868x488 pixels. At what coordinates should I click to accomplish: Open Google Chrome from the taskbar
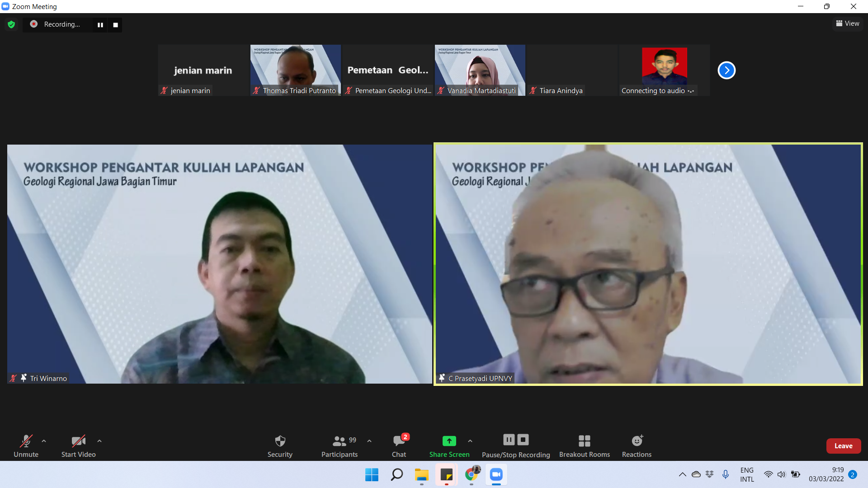(x=471, y=474)
